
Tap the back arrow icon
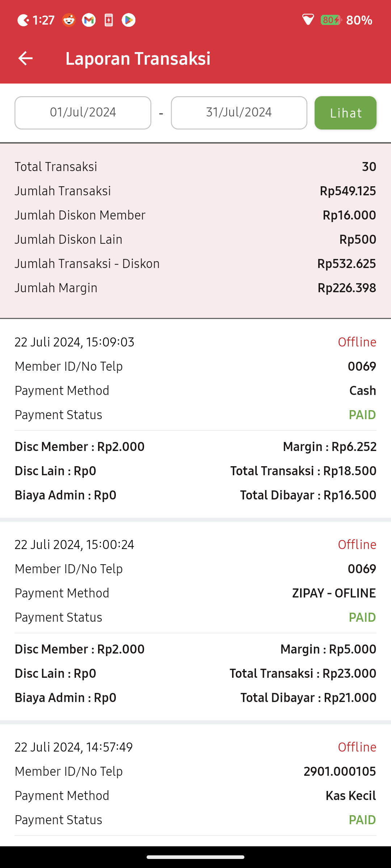[x=25, y=58]
